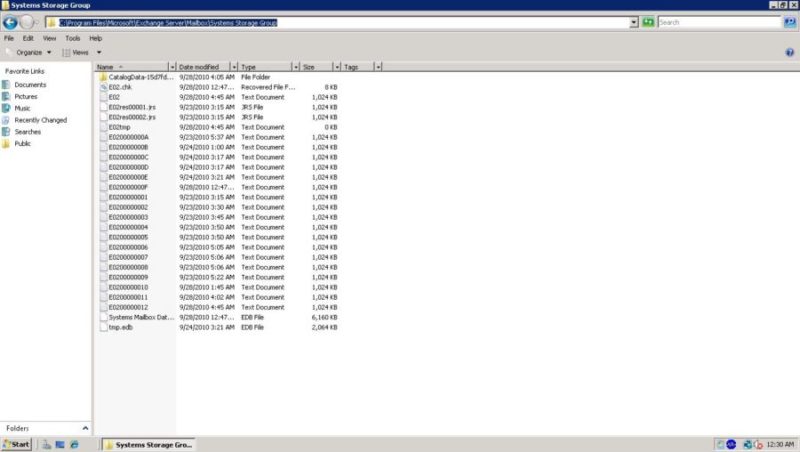This screenshot has width=800, height=452.
Task: Open the Type column filter dropdown
Action: pyautogui.click(x=295, y=67)
